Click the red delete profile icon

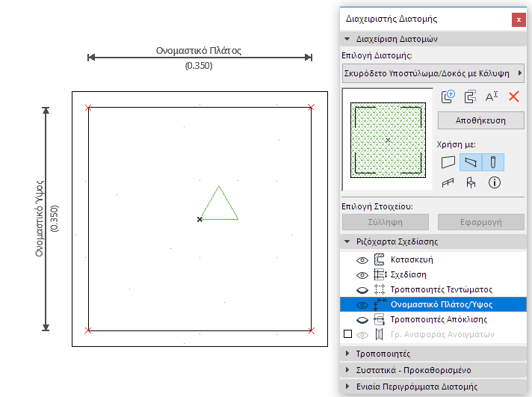[x=514, y=96]
